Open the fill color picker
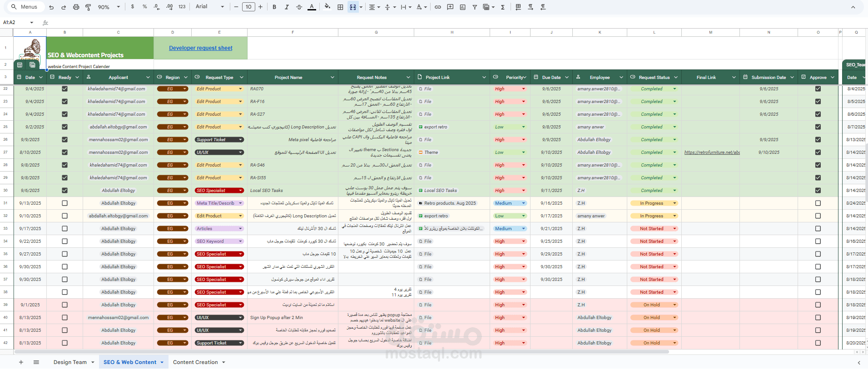The width and height of the screenshot is (868, 369). click(327, 7)
